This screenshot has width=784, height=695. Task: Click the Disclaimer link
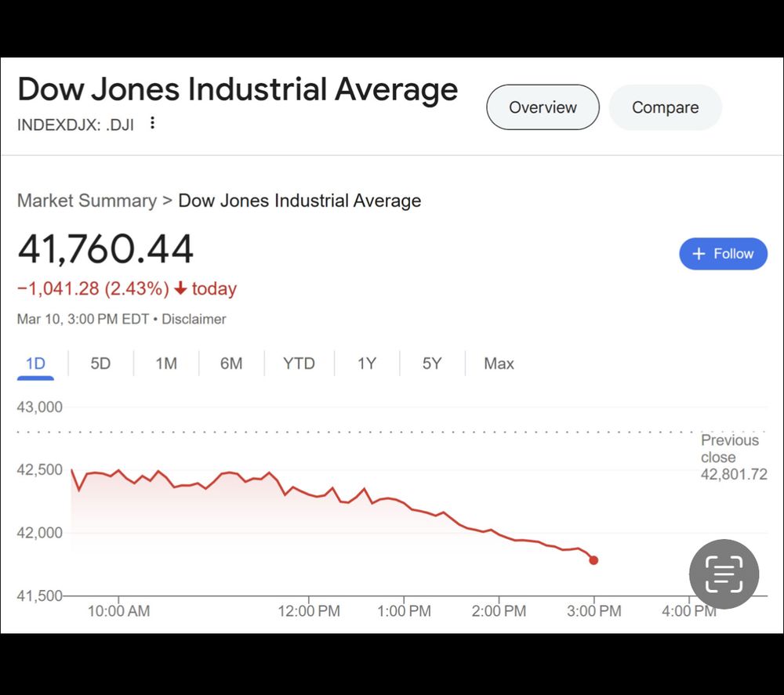[194, 319]
